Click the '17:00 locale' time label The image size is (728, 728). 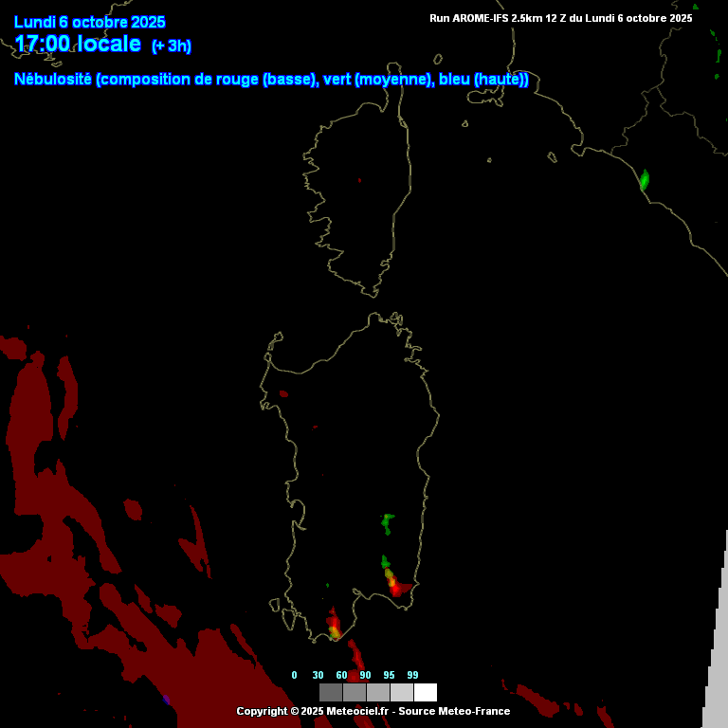point(78,44)
